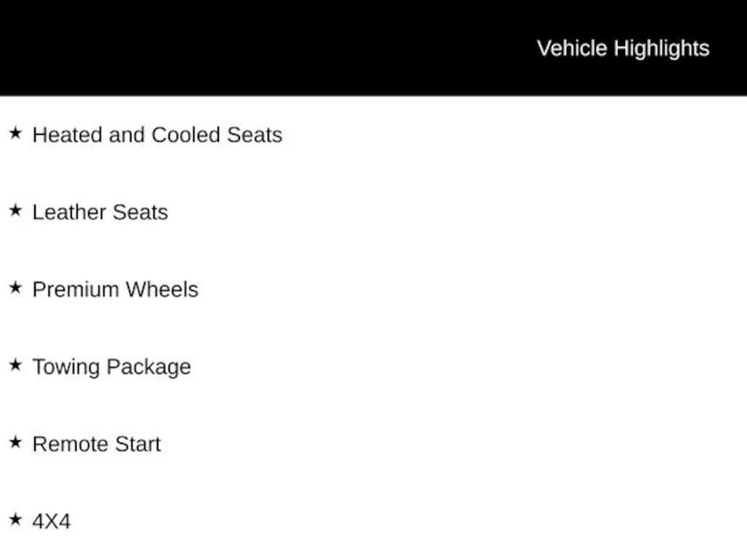Click the Leather Seats highlight text

(x=100, y=212)
